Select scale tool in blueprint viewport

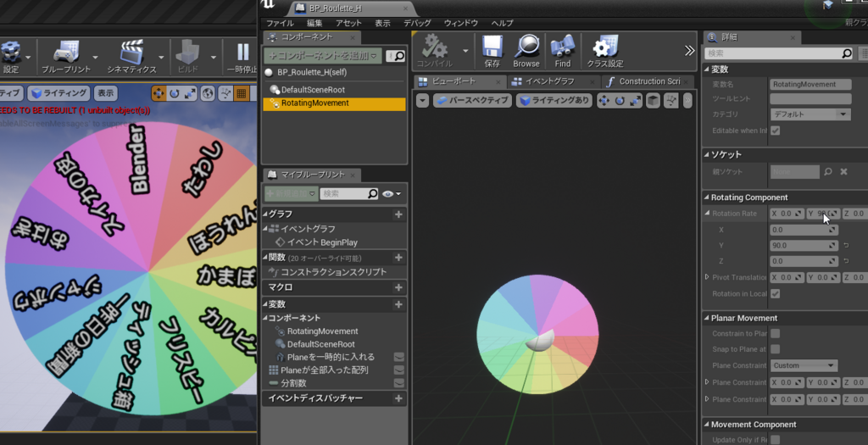coord(635,101)
